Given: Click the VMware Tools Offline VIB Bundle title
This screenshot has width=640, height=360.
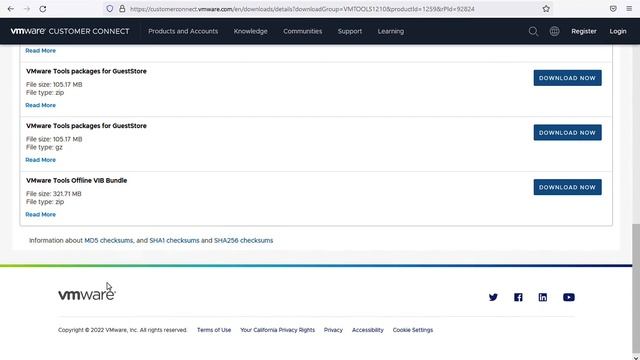Looking at the screenshot, I should [77, 180].
